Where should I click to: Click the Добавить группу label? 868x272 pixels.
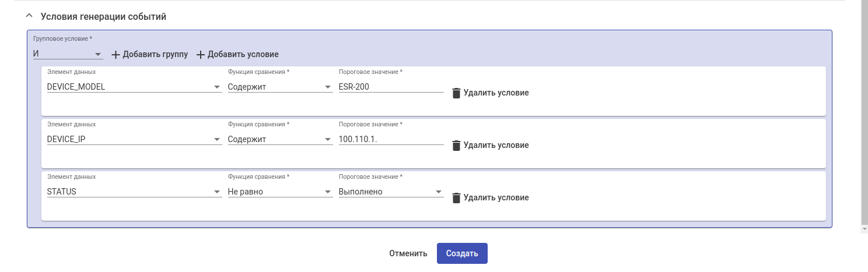(155, 55)
